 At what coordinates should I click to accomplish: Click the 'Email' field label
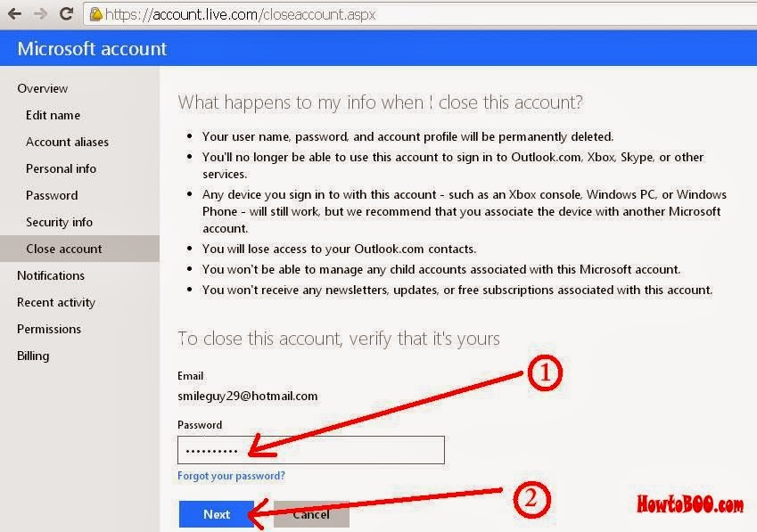coord(190,376)
